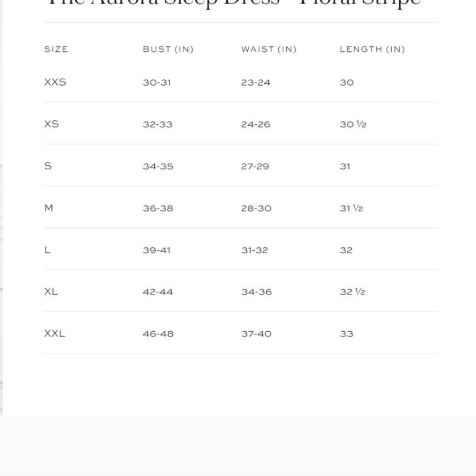Click the 30-31 bust measurement for XXS
Image resolution: width=476 pixels, height=476 pixels.
click(x=157, y=82)
